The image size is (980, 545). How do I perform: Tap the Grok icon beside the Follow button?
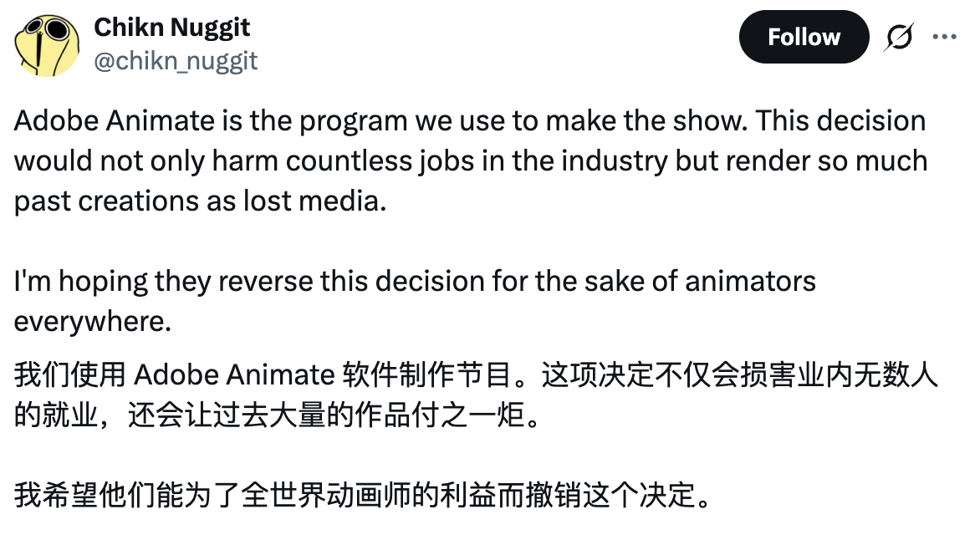(899, 37)
